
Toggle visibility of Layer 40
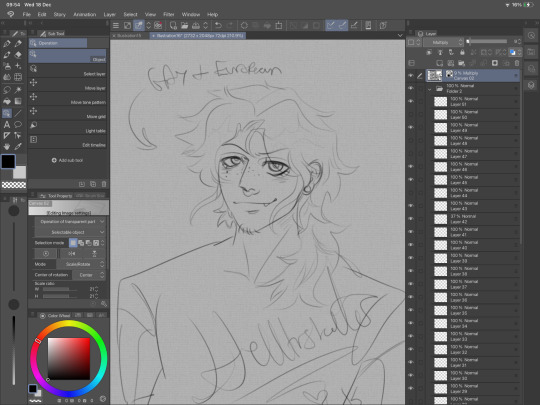click(x=411, y=245)
